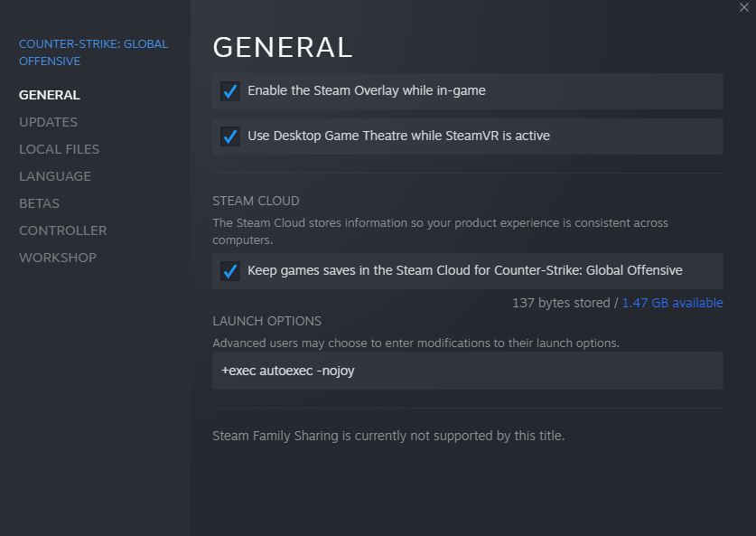Click the '137 bytes stored' text
756x536 pixels.
tap(561, 303)
